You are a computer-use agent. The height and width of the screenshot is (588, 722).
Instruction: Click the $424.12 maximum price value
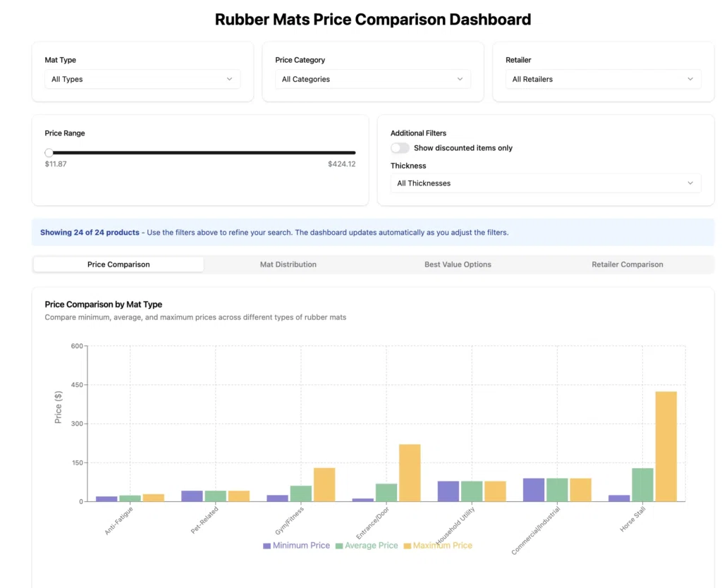point(342,164)
